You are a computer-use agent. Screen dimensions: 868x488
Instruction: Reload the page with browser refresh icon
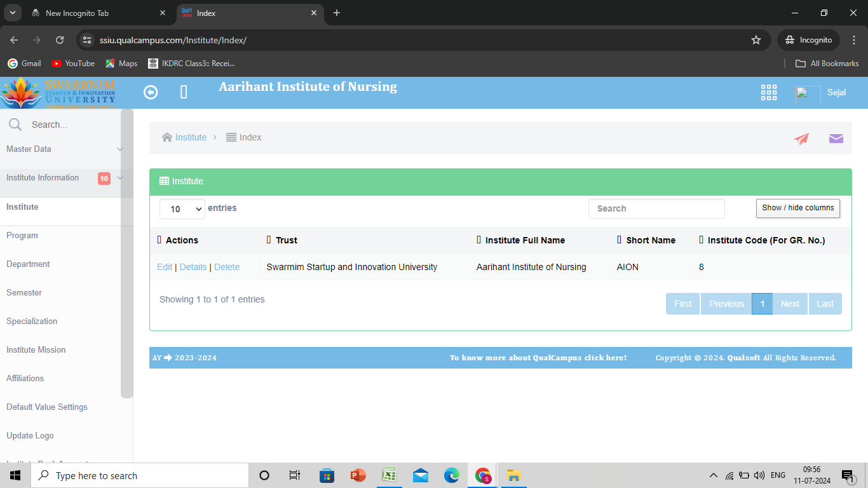pyautogui.click(x=60, y=40)
